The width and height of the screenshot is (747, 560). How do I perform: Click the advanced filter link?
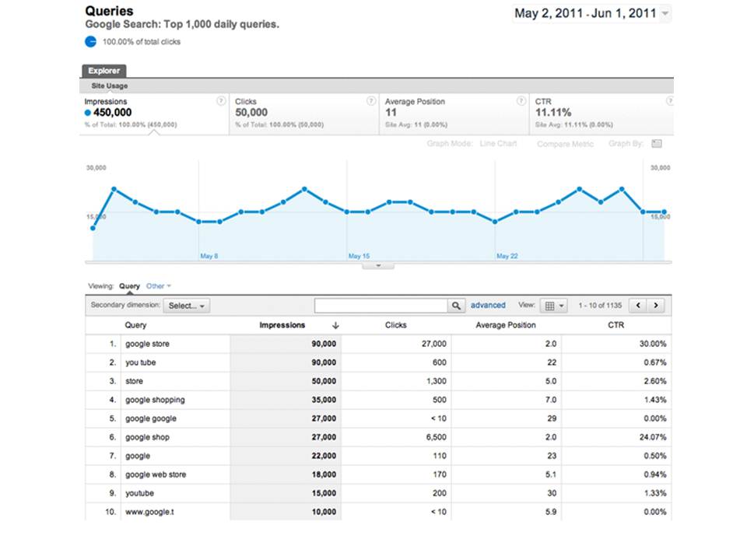click(x=488, y=306)
